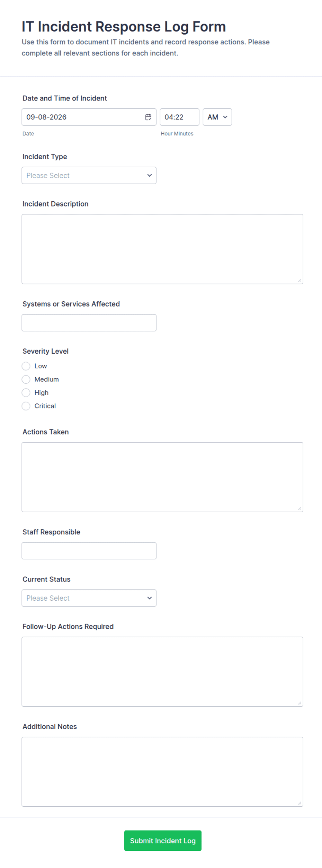
Task: Click the Additional Notes resize handle
Action: (299, 803)
